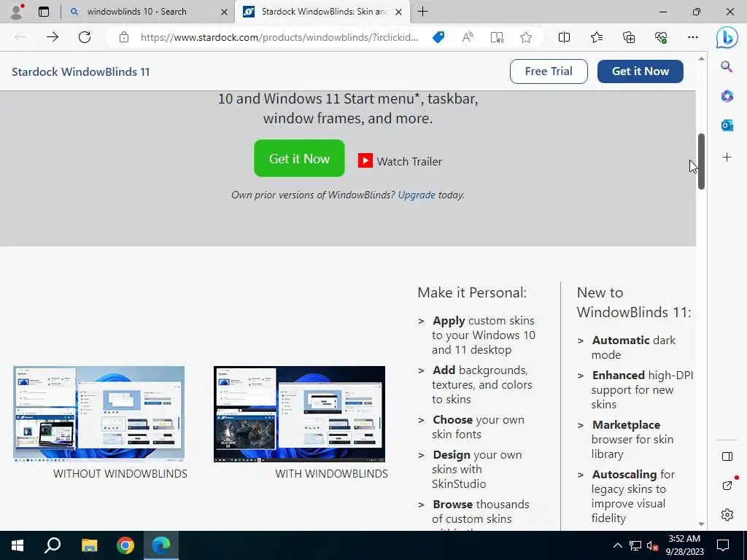This screenshot has width=747, height=560.
Task: Click the 'Marketplace browser for skin library' item
Action: (x=632, y=439)
